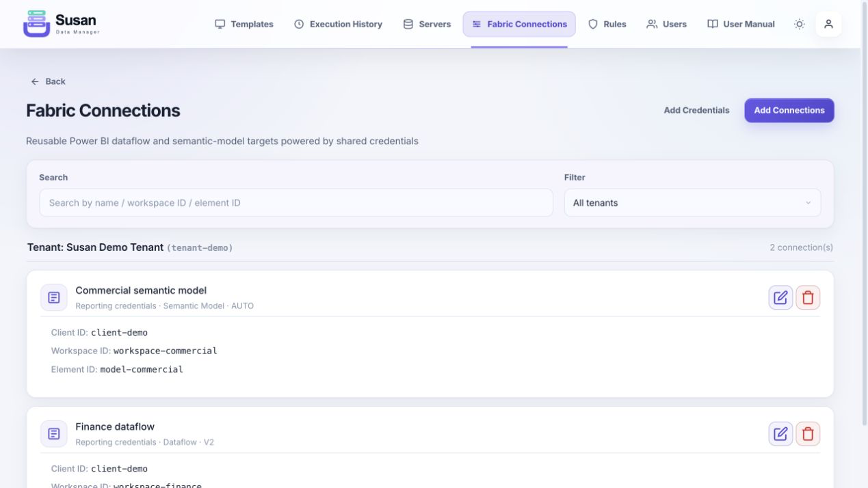Select client-demo under Commercial semantic model
Screen dimensions: 868x488
(x=119, y=332)
